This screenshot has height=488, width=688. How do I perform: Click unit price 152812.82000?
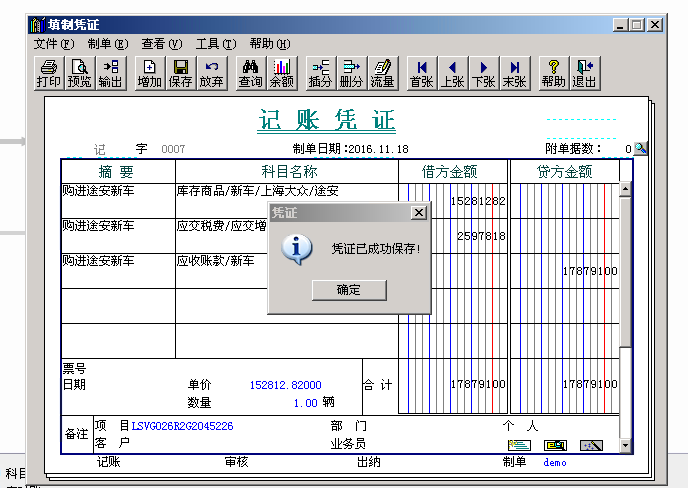[286, 385]
